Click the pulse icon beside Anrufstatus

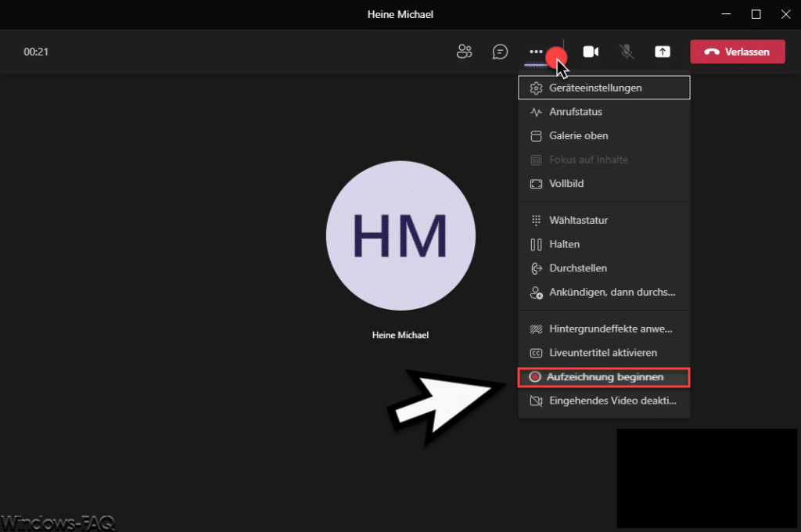tap(536, 112)
